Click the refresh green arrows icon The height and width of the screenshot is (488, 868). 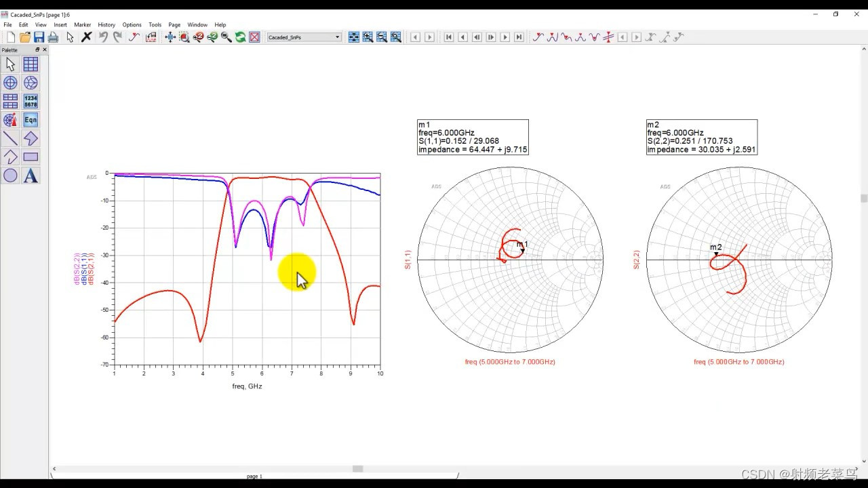coord(240,37)
